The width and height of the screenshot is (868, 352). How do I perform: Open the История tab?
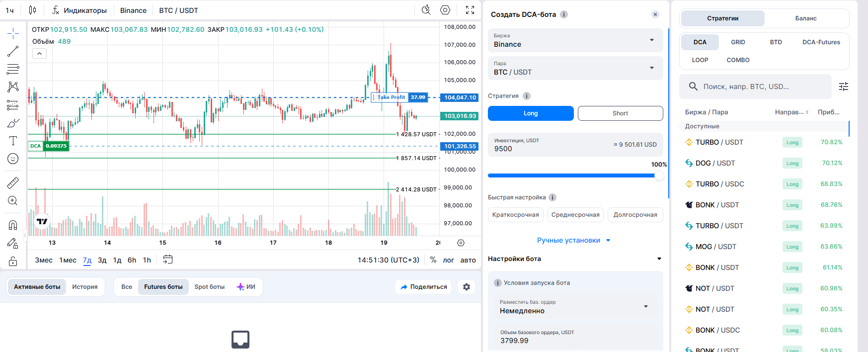pos(85,287)
